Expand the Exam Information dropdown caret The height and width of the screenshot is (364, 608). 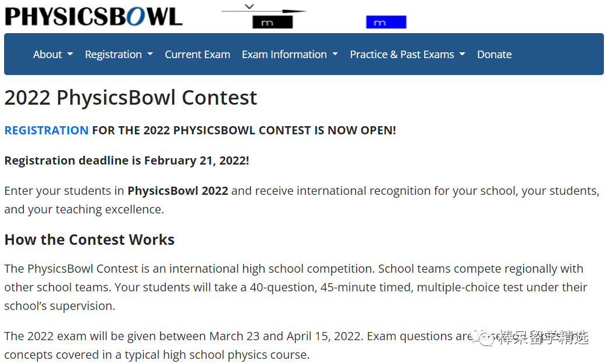coord(335,54)
